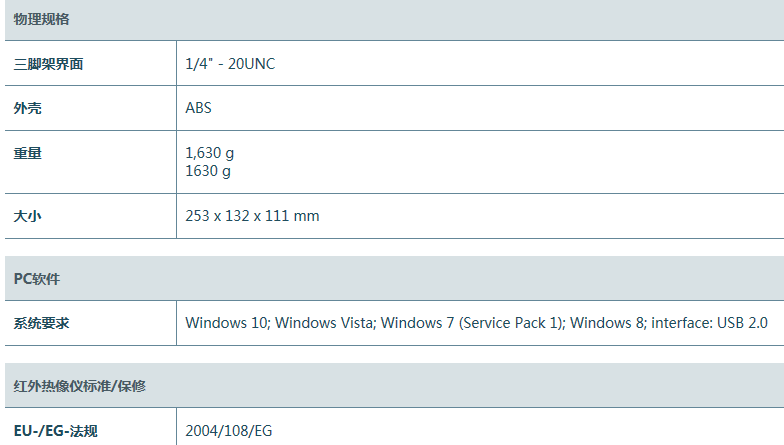Click the PC软件 section header
Screen dimensions: 784x445
(37, 279)
